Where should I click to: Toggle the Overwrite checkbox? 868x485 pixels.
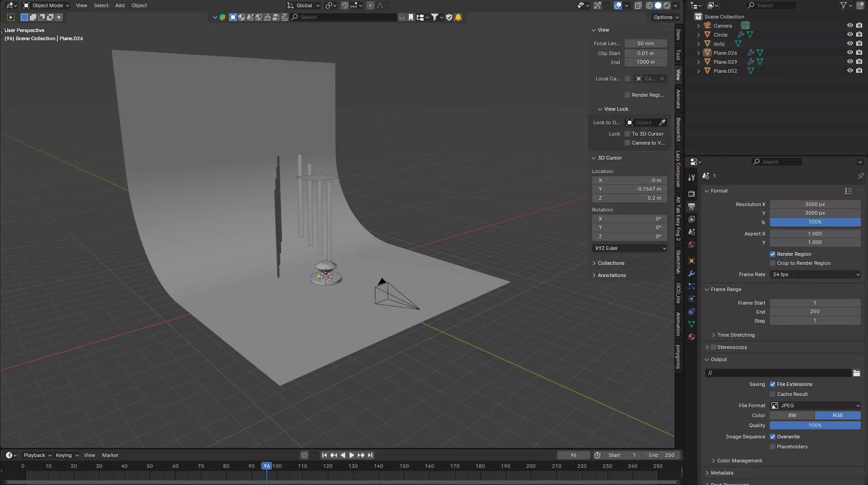(x=773, y=437)
